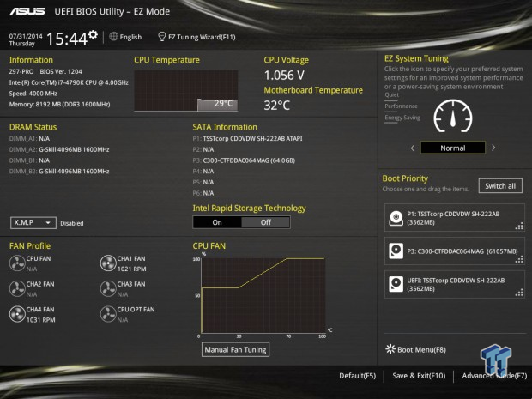Click the right arrow of system tuning mode
This screenshot has width=532, height=399.
point(493,148)
